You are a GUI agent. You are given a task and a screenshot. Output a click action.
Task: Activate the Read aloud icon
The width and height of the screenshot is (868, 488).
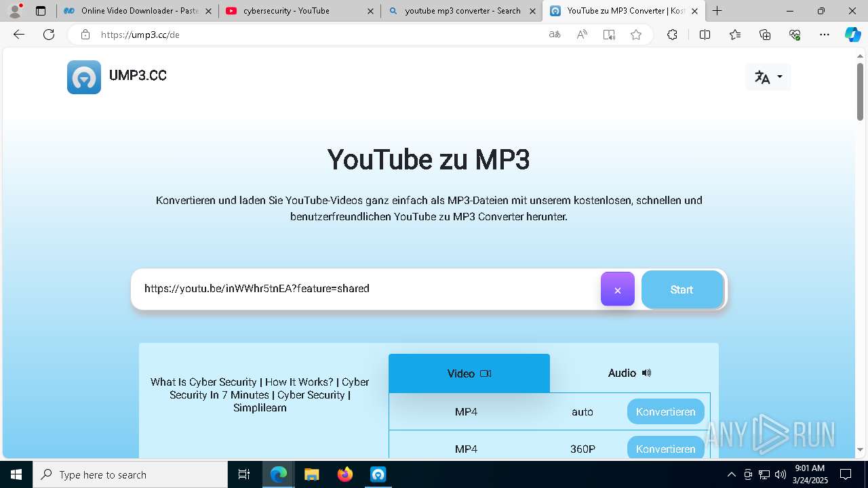point(582,35)
